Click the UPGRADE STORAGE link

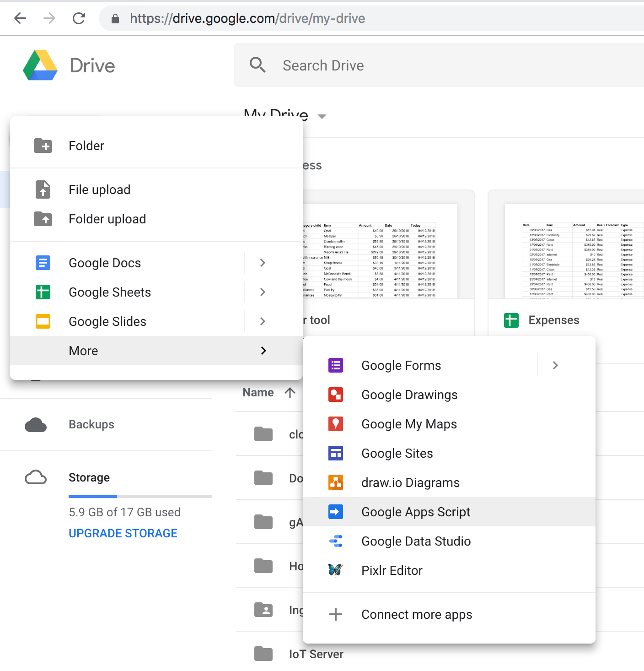tap(123, 533)
